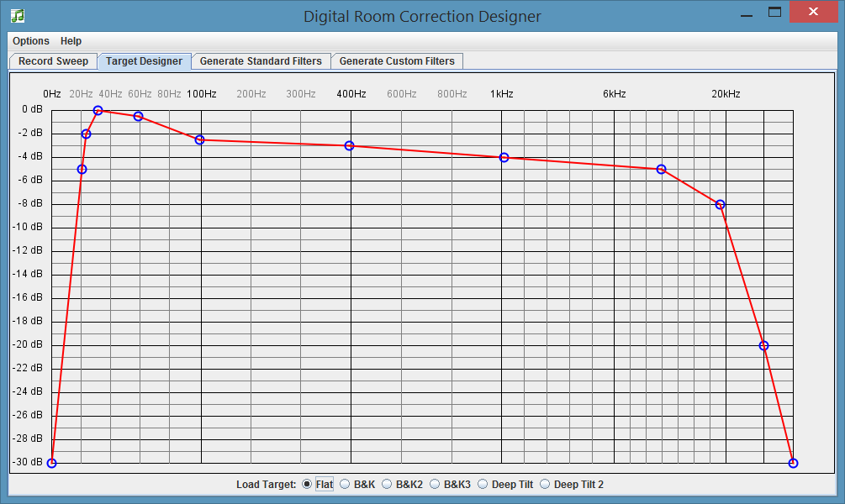Screen dimensions: 845x504
Task: Select the B&K3 load target
Action: [434, 484]
